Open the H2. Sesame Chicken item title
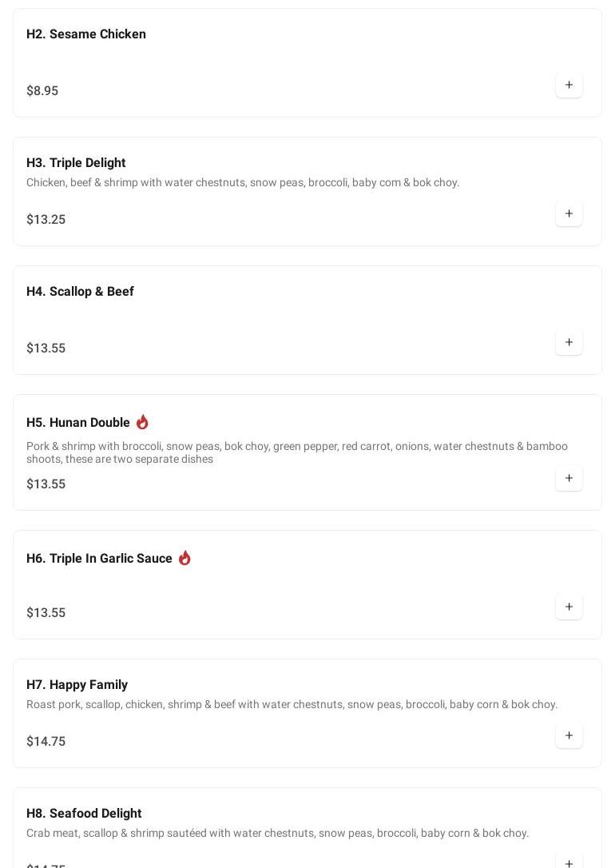 86,34
